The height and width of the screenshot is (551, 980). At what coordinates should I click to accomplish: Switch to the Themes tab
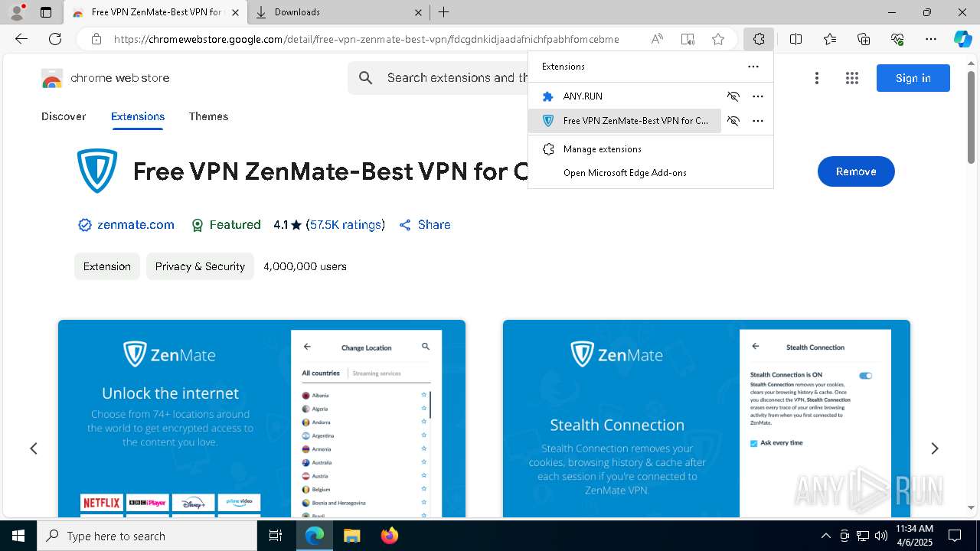click(208, 116)
